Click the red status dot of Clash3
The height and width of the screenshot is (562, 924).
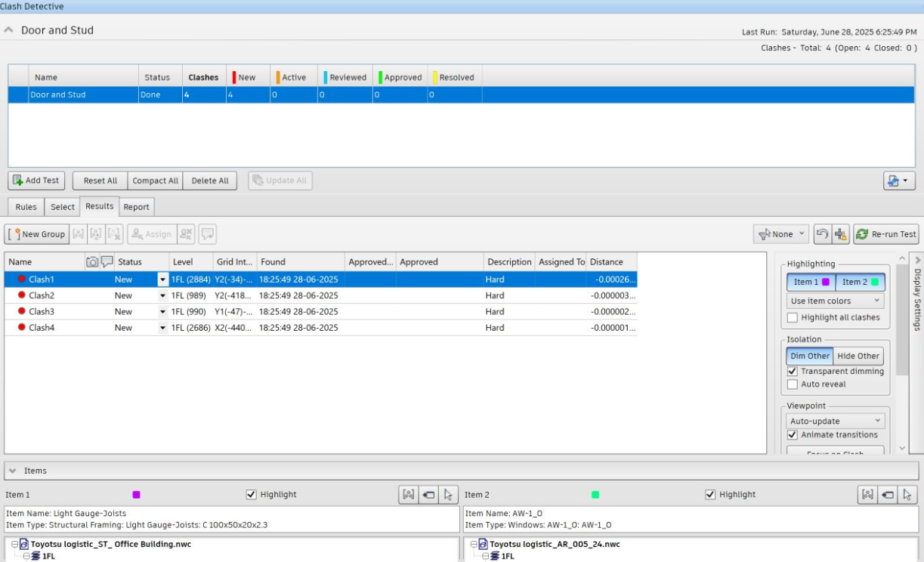click(x=22, y=311)
